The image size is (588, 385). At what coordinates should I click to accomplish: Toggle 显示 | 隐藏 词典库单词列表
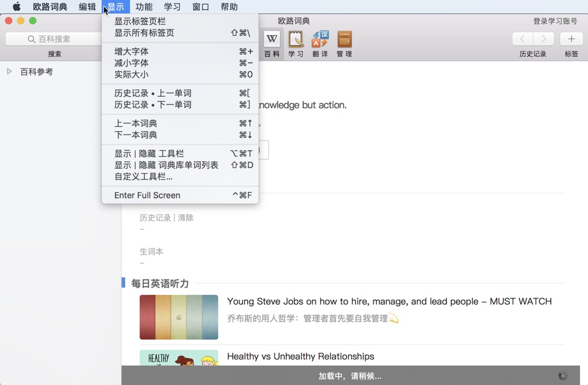point(180,166)
